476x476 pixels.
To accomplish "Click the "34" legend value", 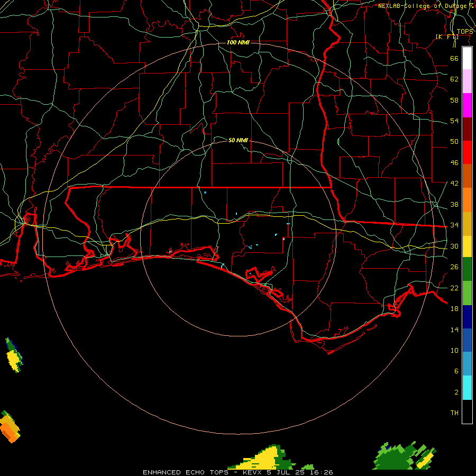I will click(x=454, y=225).
